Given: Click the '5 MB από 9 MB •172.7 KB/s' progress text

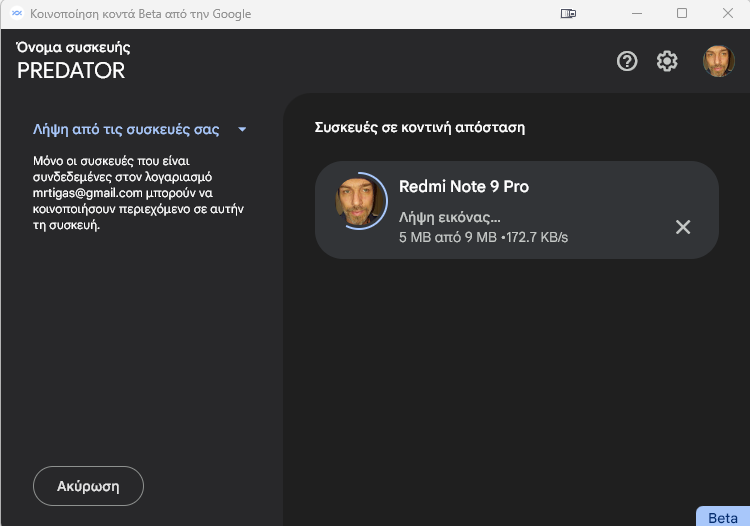Looking at the screenshot, I should pos(483,237).
